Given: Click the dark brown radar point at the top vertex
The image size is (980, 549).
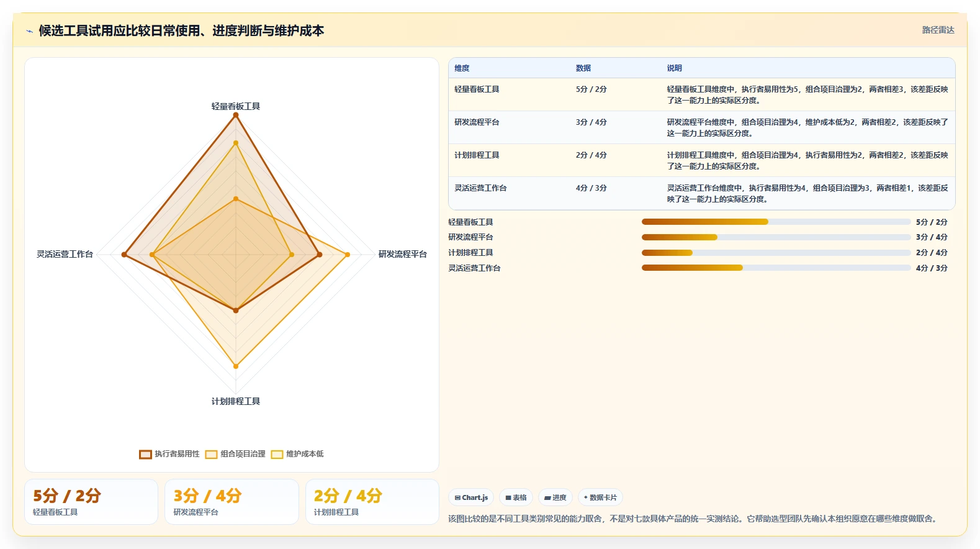Looking at the screenshot, I should point(236,115).
